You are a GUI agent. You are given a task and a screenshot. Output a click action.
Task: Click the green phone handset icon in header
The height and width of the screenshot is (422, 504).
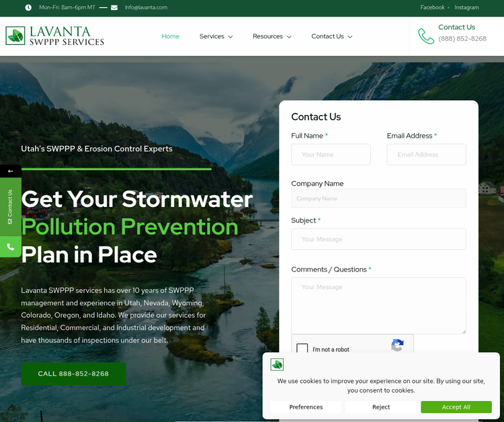[426, 36]
